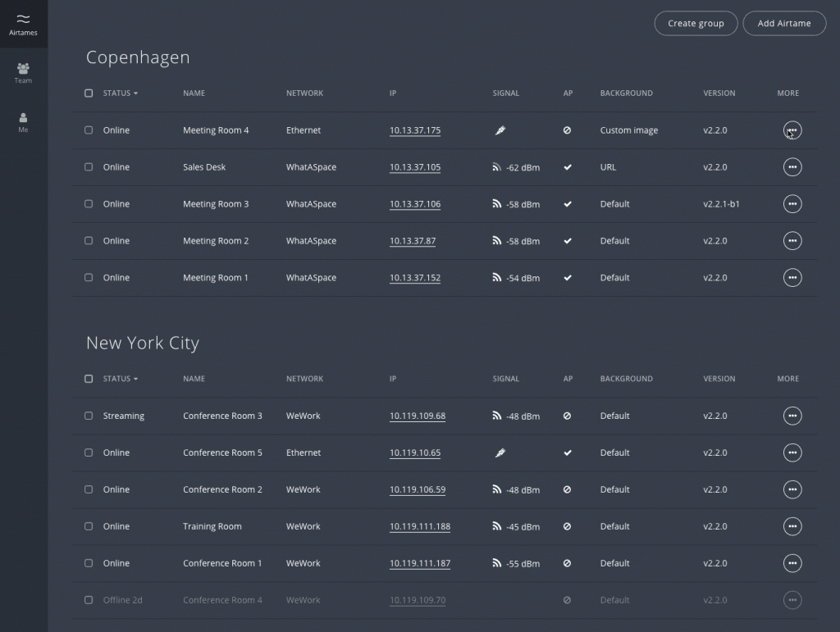
Task: Sort New York City devices by Status
Action: tap(120, 379)
